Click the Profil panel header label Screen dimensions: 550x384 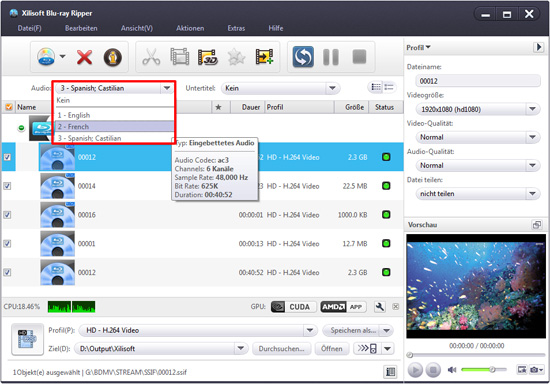tap(418, 47)
